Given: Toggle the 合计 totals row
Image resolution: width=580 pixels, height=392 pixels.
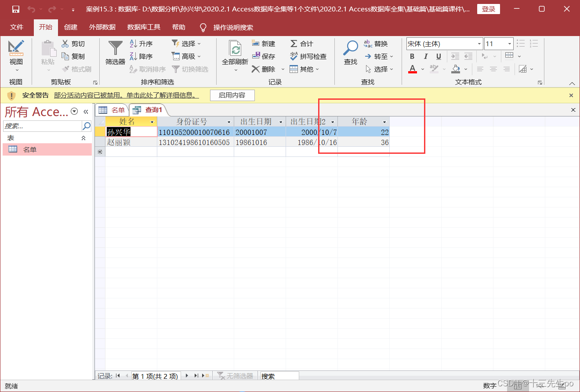Looking at the screenshot, I should tap(301, 44).
